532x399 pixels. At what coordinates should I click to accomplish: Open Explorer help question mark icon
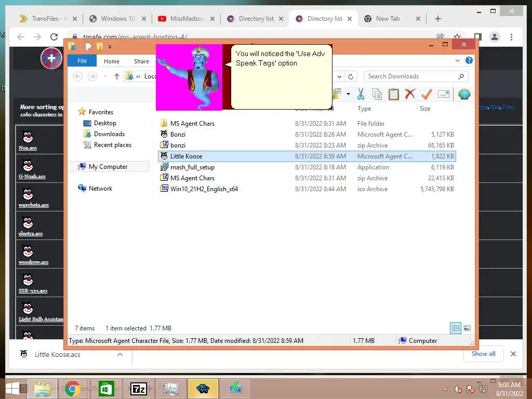pos(469,60)
